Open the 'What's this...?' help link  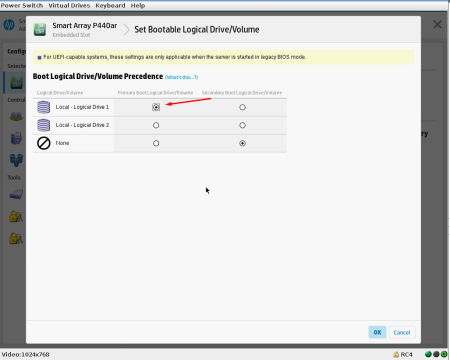(181, 77)
